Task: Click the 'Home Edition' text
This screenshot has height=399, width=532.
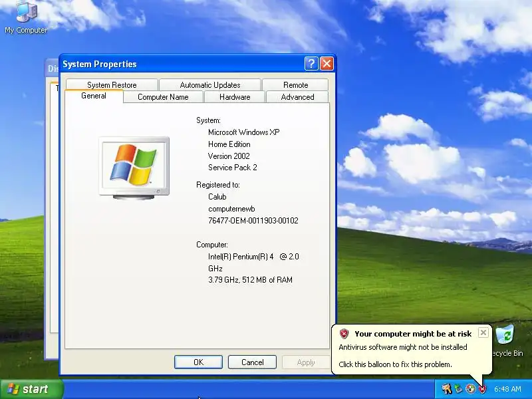Action: tap(229, 144)
